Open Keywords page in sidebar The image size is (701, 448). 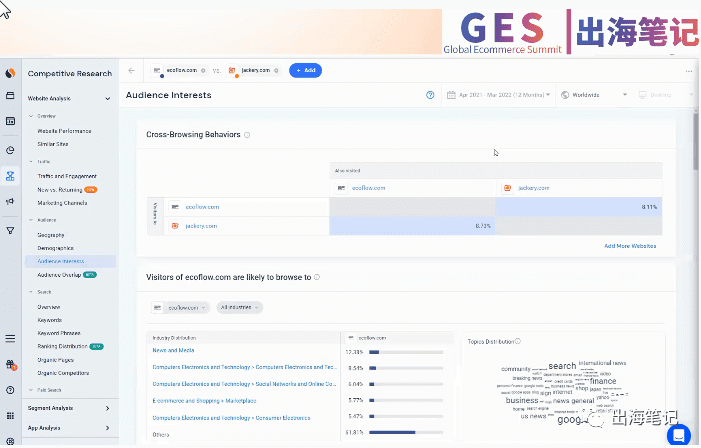coord(50,320)
